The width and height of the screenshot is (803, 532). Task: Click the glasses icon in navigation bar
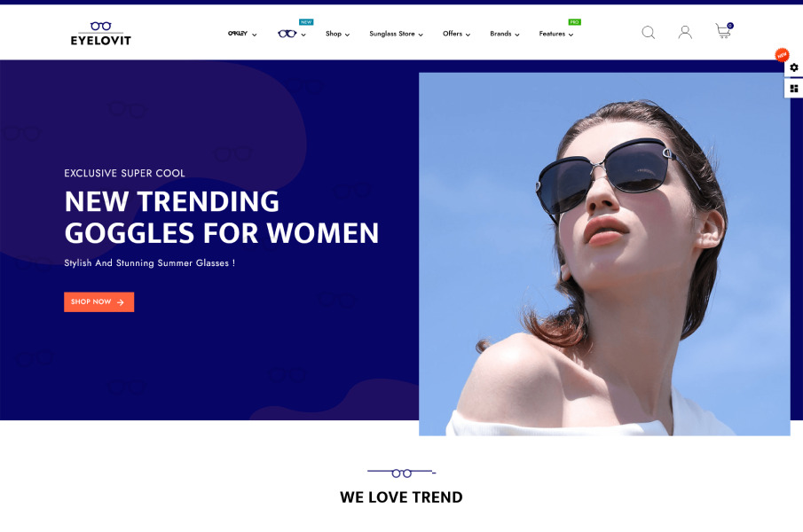(x=287, y=34)
